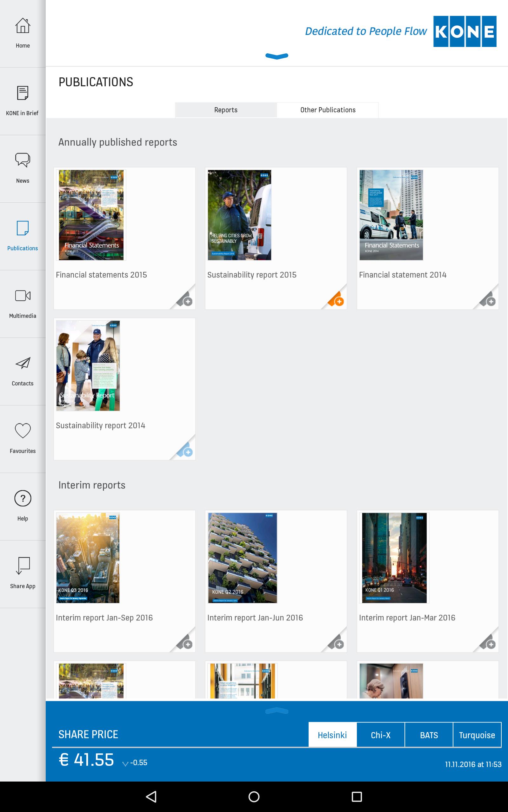Click 'Interim reports' heading
This screenshot has height=812, width=508.
tap(92, 485)
